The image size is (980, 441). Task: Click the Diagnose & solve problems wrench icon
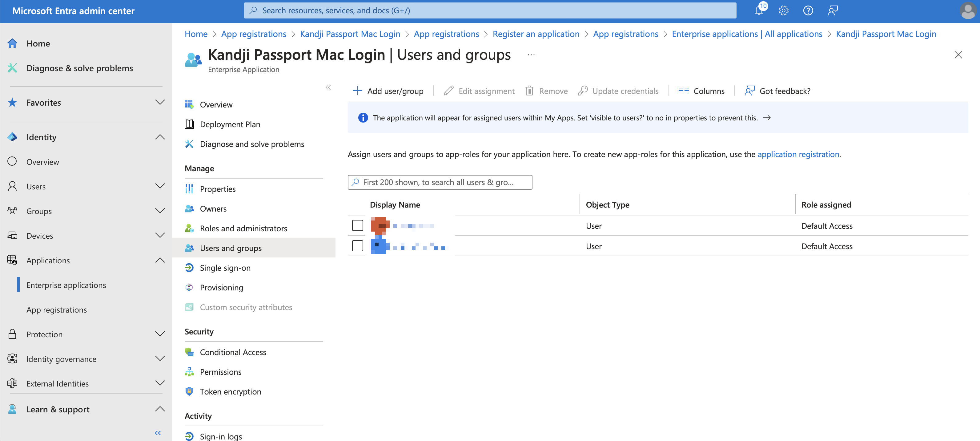tap(12, 68)
